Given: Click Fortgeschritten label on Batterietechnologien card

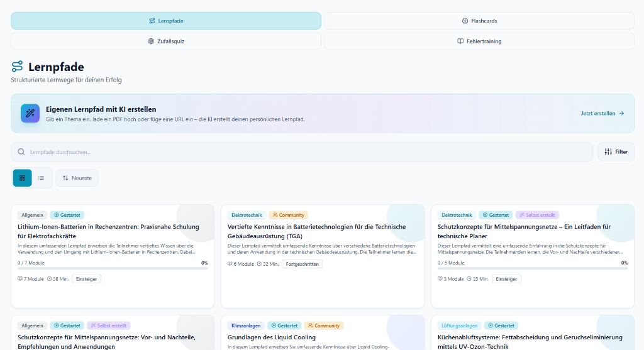Looking at the screenshot, I should click(303, 264).
